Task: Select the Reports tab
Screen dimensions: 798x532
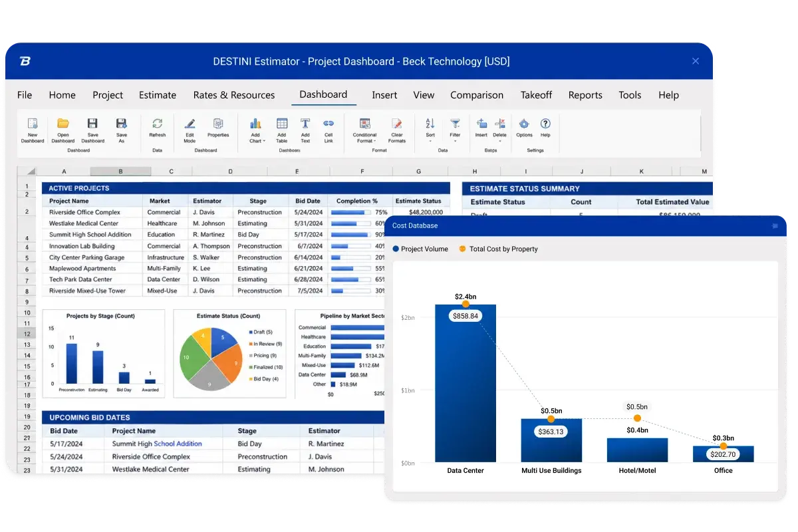Action: coord(585,95)
